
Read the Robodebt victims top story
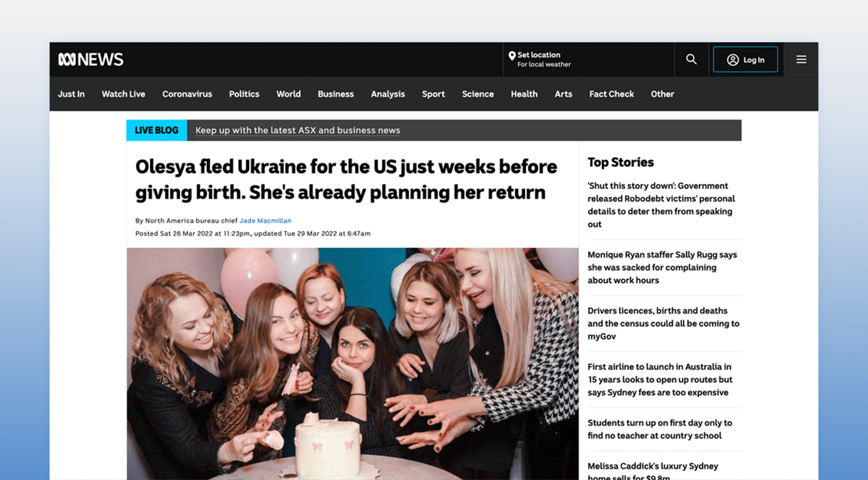(661, 205)
